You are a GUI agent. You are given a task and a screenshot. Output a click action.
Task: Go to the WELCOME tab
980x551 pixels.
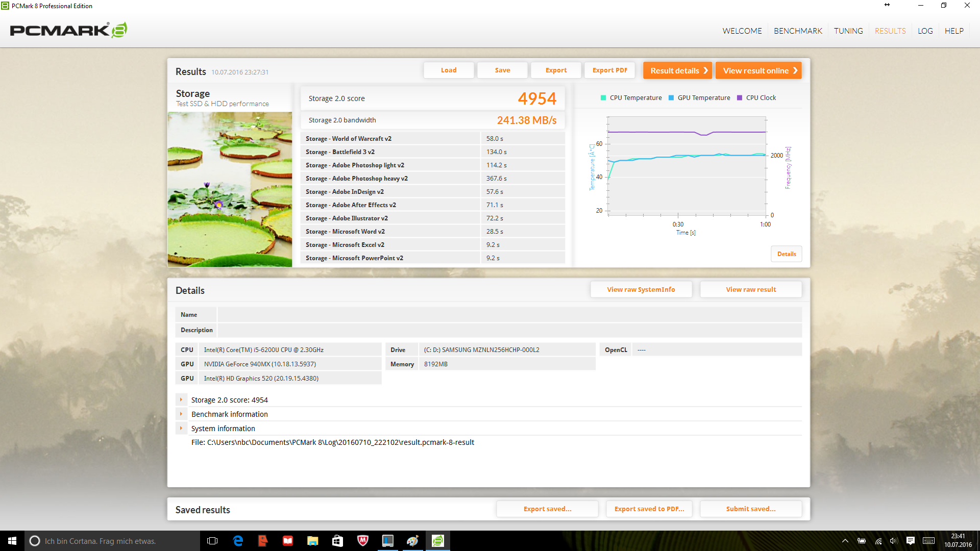pos(742,31)
